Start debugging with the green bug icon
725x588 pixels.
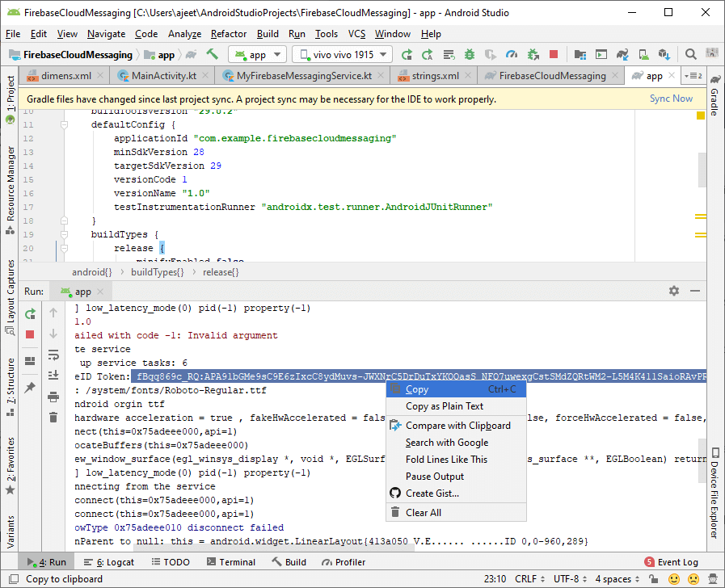pyautogui.click(x=470, y=54)
